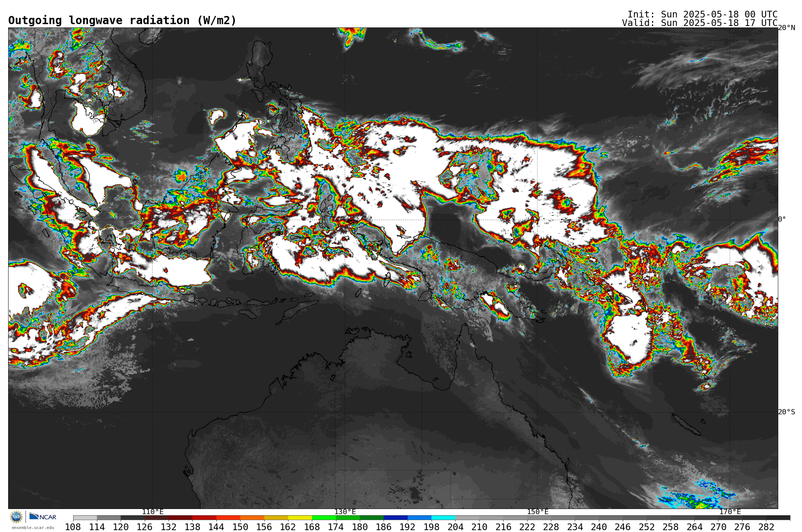Click the 156 colorbar tick label
The image size is (802, 532).
click(264, 527)
